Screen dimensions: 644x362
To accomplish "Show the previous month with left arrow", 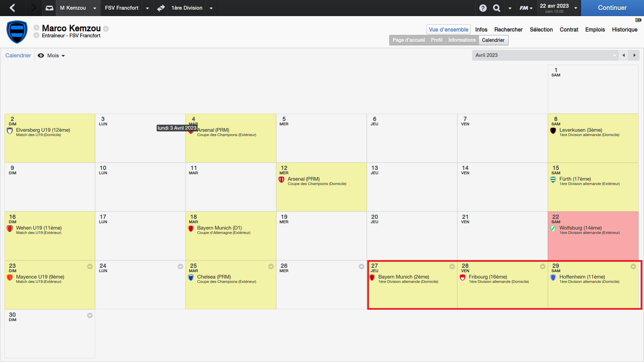I will (x=624, y=55).
